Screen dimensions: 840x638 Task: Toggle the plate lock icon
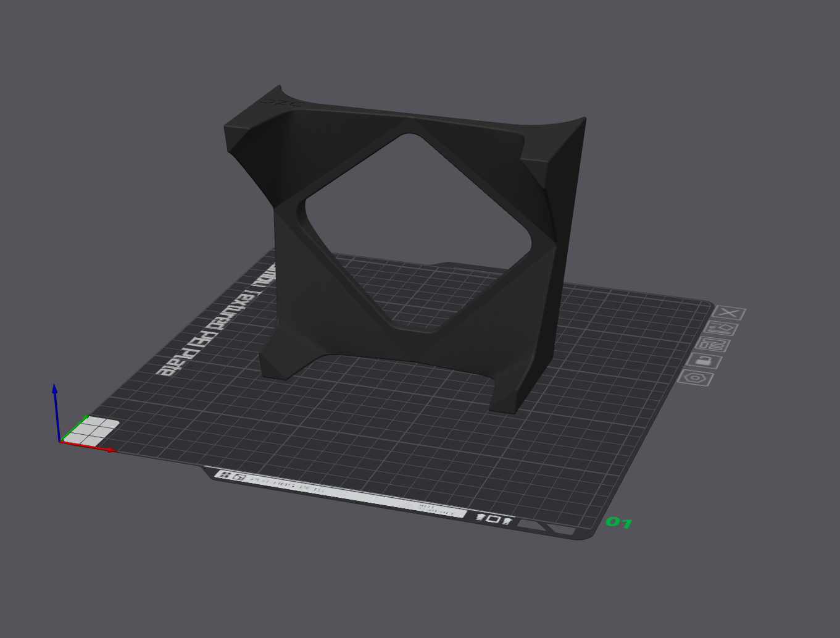tap(703, 361)
